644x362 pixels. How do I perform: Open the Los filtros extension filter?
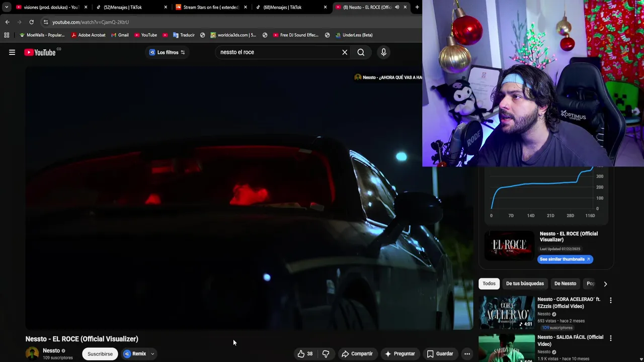(x=167, y=52)
